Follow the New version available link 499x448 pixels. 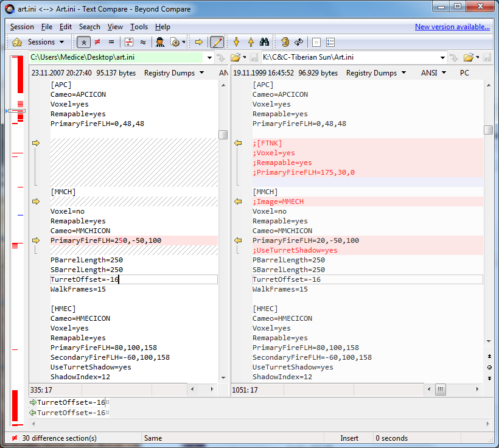(x=452, y=27)
